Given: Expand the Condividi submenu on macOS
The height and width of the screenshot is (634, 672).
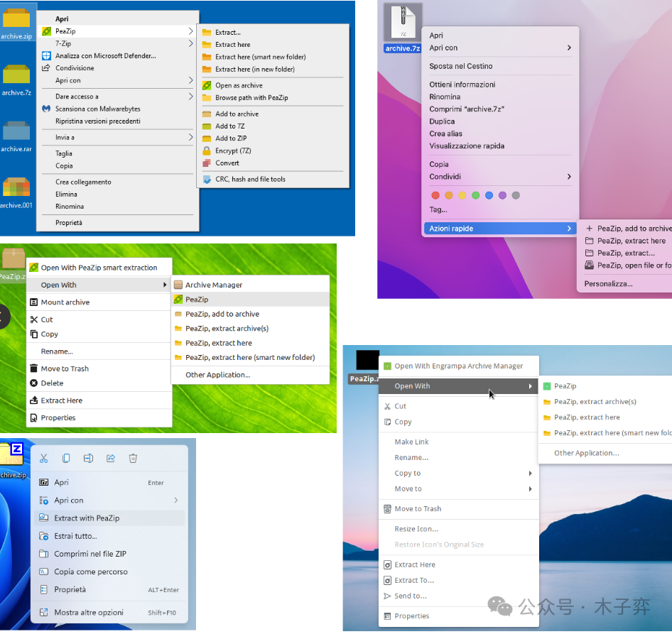Looking at the screenshot, I should click(569, 177).
